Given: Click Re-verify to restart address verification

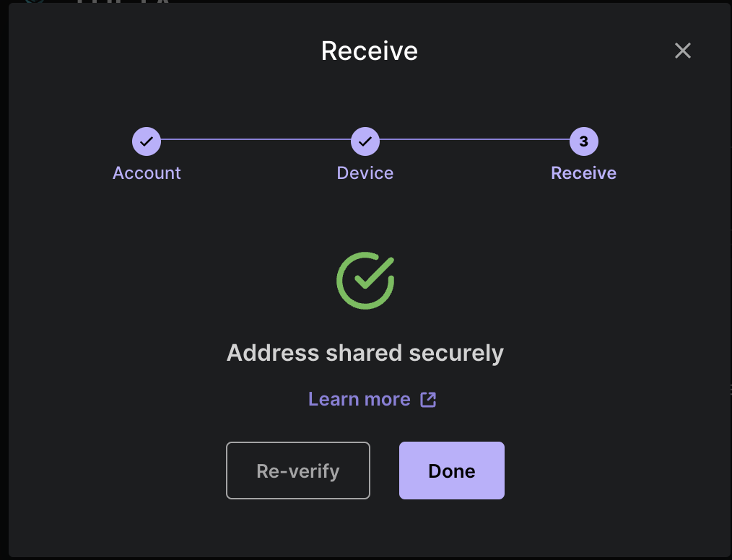Looking at the screenshot, I should click(297, 471).
